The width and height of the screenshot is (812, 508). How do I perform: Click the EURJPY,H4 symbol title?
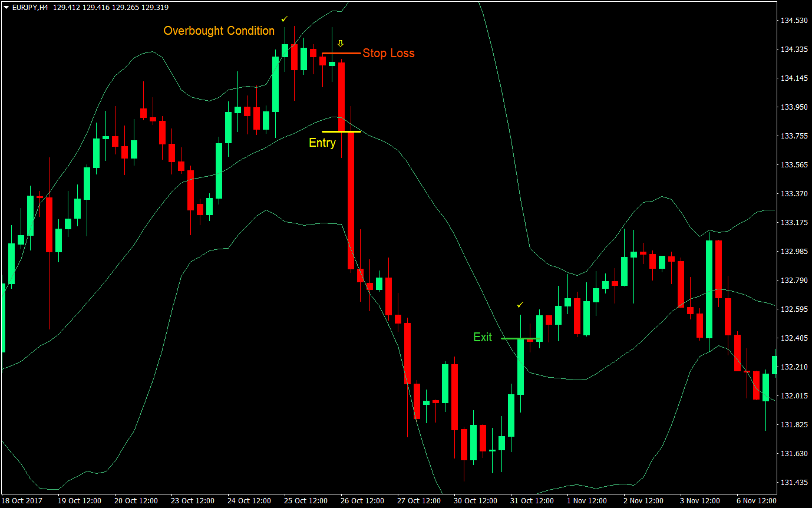[x=31, y=9]
